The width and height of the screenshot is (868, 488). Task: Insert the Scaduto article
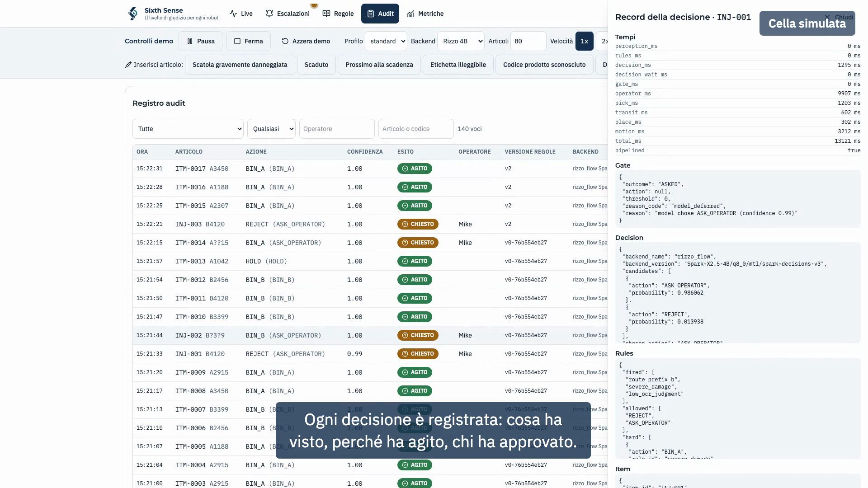[x=316, y=65]
